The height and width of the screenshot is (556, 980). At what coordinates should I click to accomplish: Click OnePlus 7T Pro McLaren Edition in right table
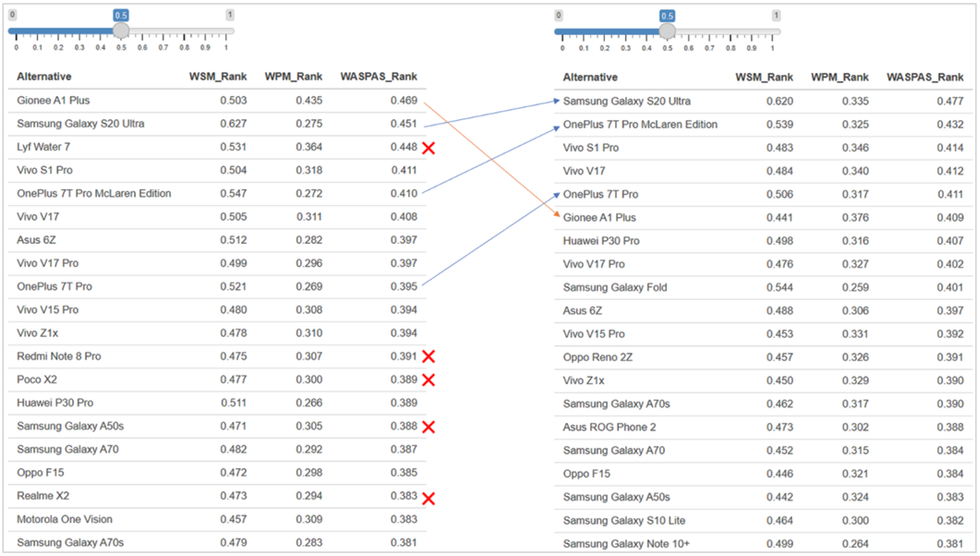click(640, 124)
